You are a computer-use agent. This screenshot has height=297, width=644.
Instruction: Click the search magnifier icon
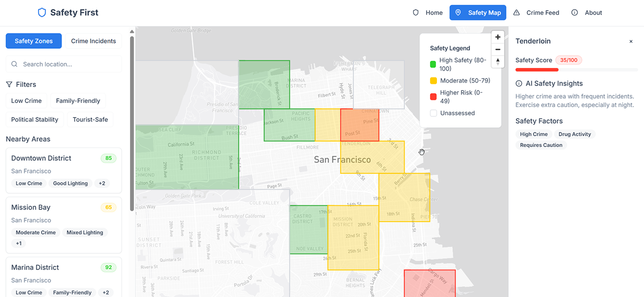pyautogui.click(x=14, y=64)
